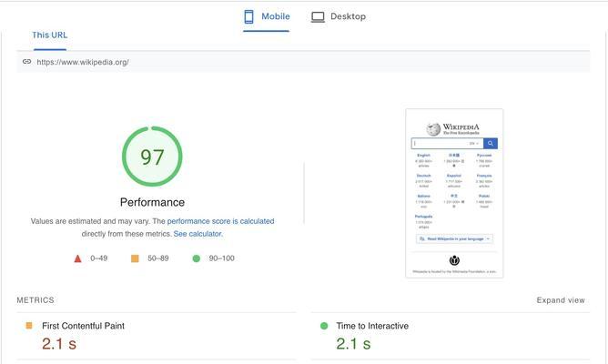This screenshot has width=608, height=364.
Task: Click the Time to Interactive label
Action: 372,326
